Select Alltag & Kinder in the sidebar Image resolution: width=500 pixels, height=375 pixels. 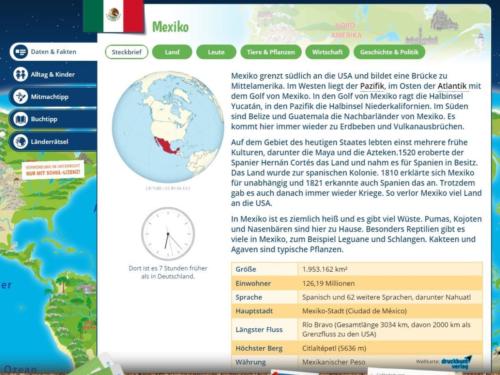point(53,74)
